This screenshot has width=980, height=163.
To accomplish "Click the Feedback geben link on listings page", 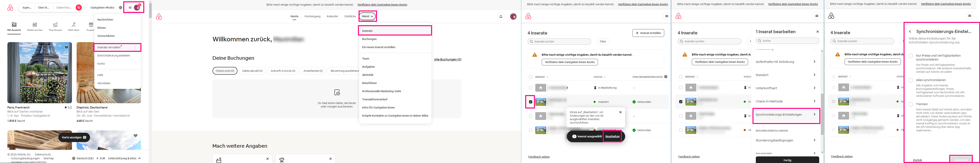I will pos(539,157).
